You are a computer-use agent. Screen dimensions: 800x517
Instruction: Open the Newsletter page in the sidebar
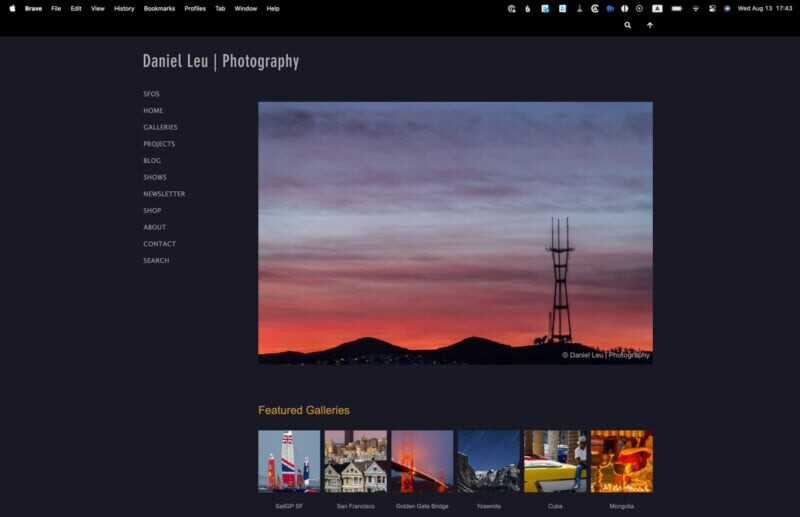tap(164, 194)
